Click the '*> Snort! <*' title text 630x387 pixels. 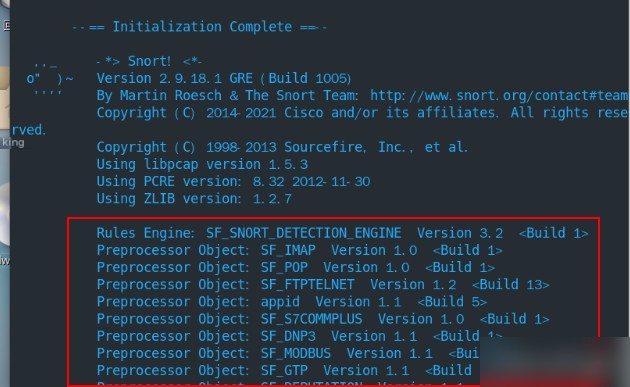(x=149, y=61)
